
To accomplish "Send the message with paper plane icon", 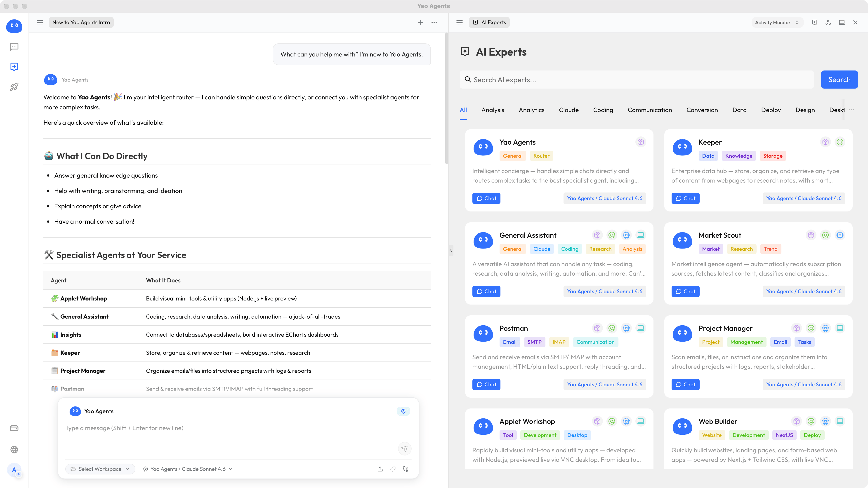I will (405, 449).
